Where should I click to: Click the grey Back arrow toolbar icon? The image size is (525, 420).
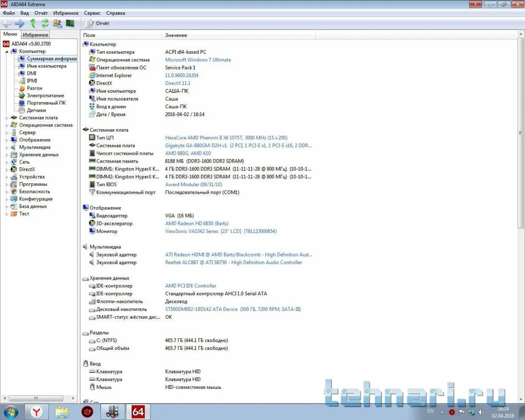[x=8, y=24]
